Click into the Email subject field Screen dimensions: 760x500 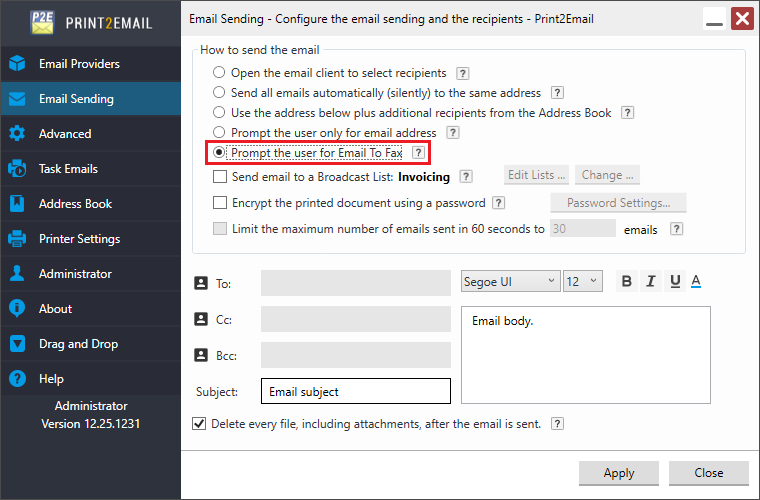point(356,391)
